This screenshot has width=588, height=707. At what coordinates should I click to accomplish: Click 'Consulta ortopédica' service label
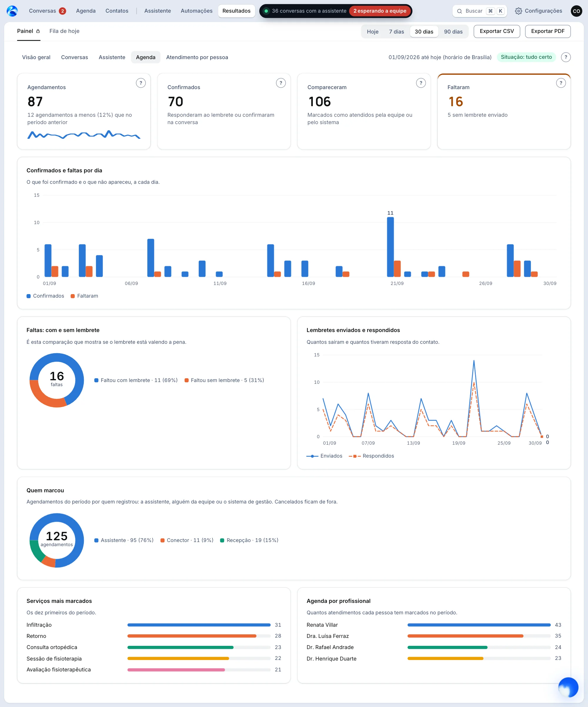coord(52,647)
